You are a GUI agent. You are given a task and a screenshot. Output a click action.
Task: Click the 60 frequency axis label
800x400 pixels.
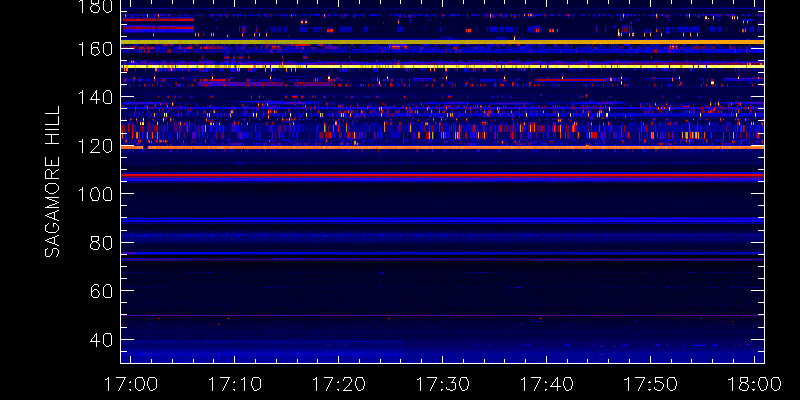[102, 291]
